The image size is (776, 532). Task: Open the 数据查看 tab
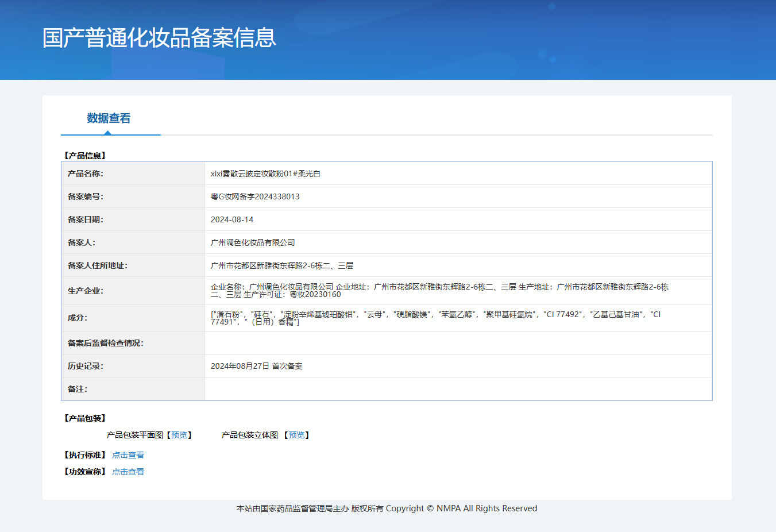click(109, 118)
